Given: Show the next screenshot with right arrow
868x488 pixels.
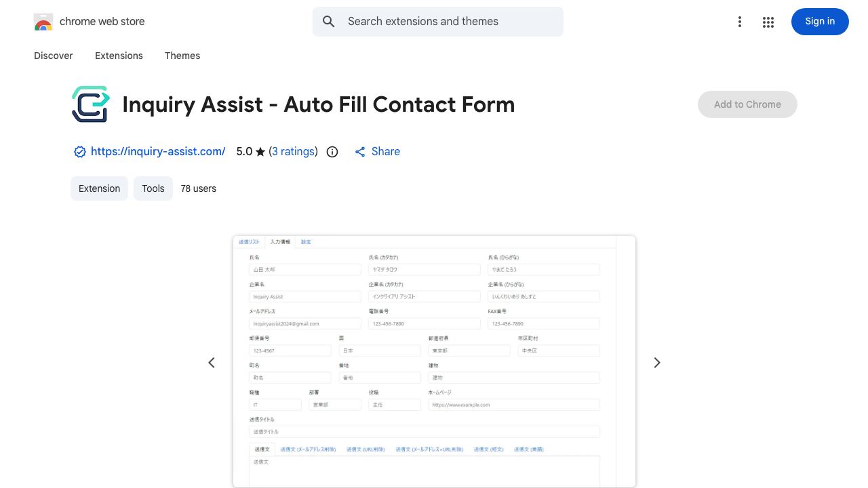Looking at the screenshot, I should click(656, 363).
